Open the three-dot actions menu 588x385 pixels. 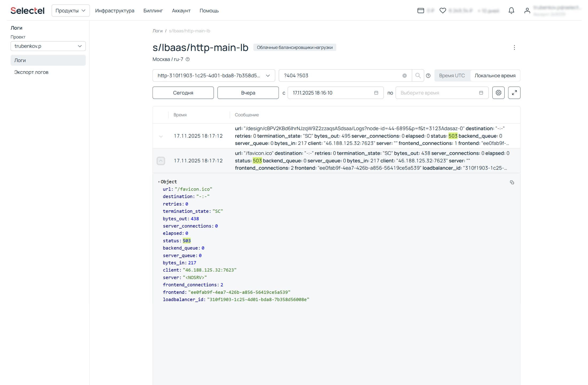point(514,48)
